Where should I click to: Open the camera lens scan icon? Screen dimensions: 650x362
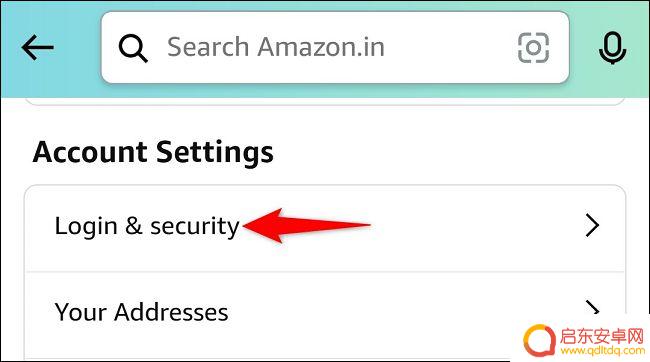(534, 48)
